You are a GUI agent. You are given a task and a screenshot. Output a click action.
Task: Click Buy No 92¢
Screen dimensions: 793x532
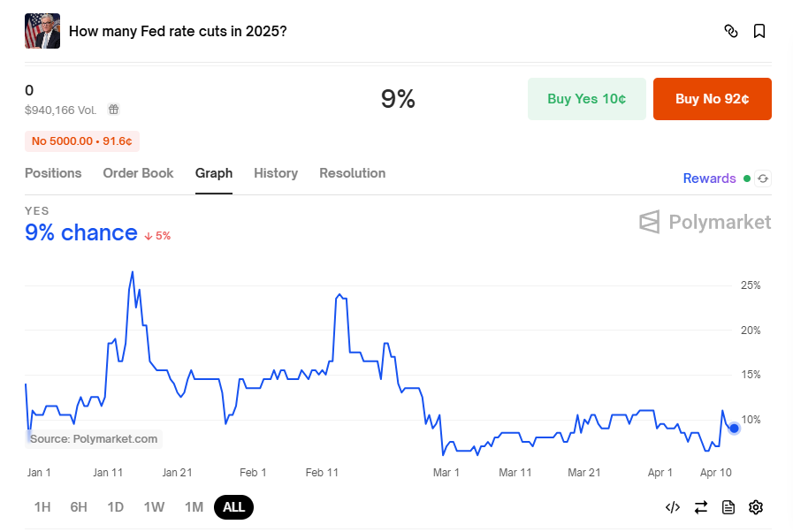point(712,99)
